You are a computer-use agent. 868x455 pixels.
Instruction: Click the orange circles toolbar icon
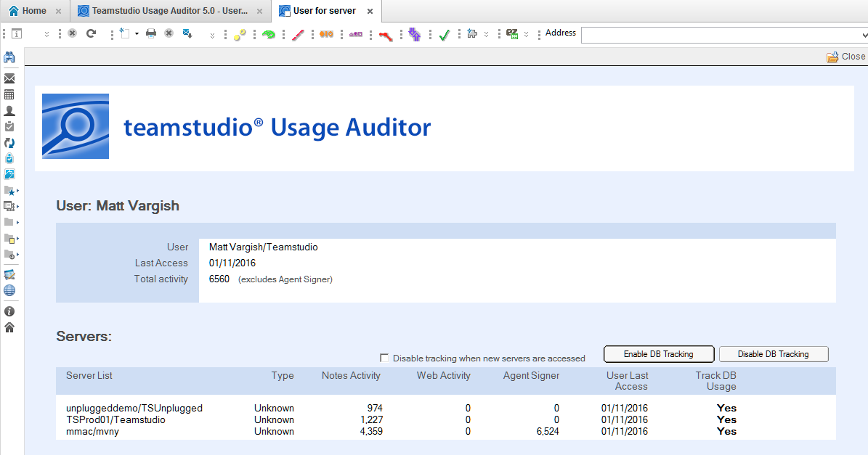pos(327,34)
